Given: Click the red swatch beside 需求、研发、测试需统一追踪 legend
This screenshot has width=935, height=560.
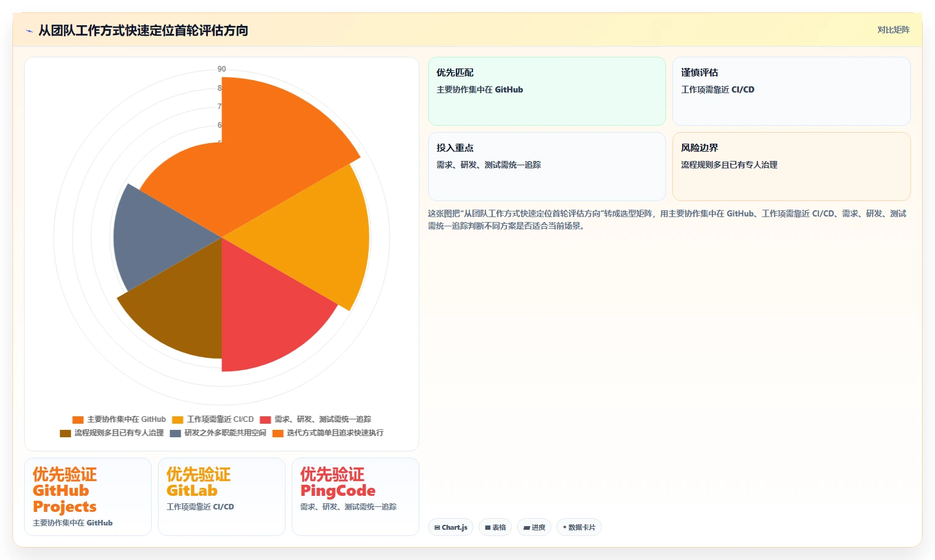Looking at the screenshot, I should (265, 419).
